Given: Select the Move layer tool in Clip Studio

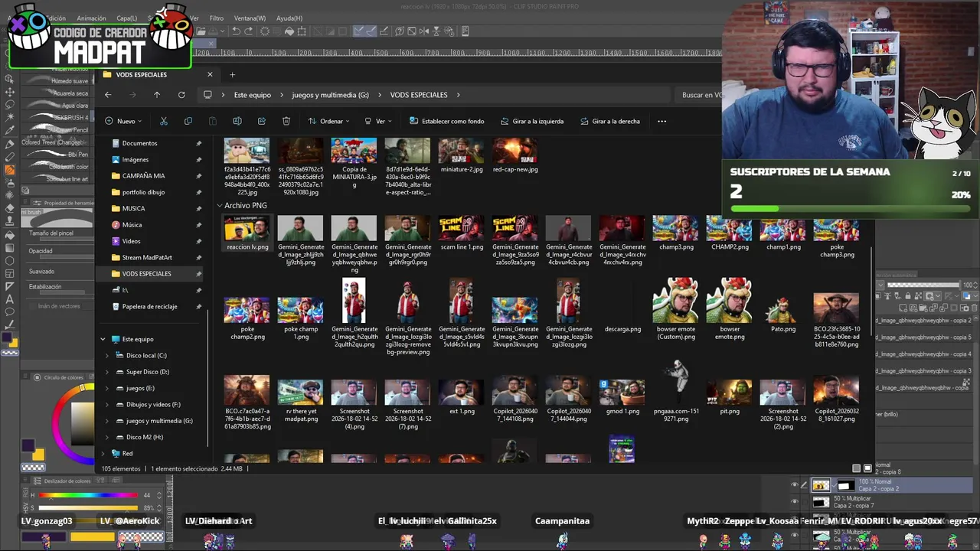Looking at the screenshot, I should (10, 92).
